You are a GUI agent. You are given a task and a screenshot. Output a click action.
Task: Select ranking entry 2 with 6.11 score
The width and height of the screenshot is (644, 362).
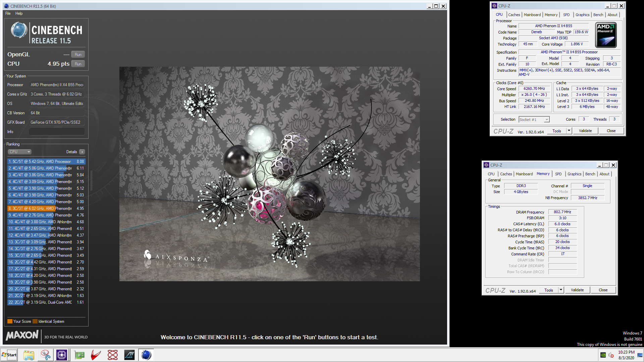(x=46, y=168)
